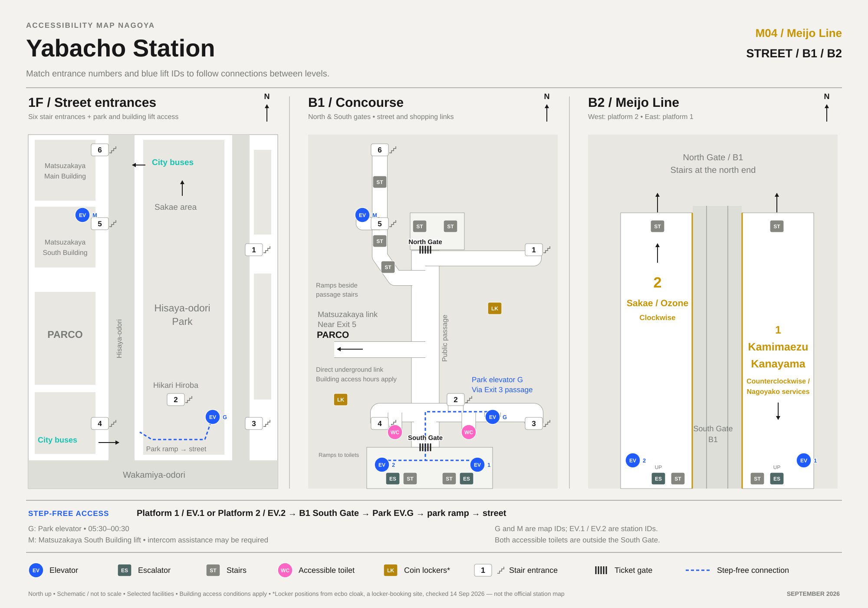Viewport: 868px width, 608px height.
Task: Click the 'City buses' label near entrance 4
Action: coord(57,440)
